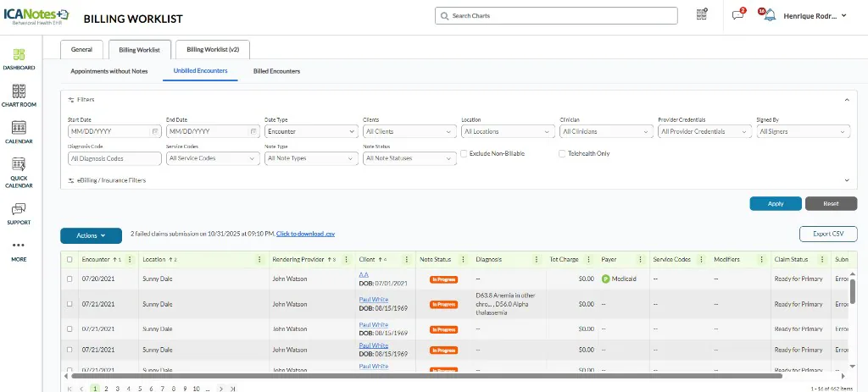Image resolution: width=868 pixels, height=392 pixels.
Task: Collapse the Filters panel chevron
Action: pos(847,100)
